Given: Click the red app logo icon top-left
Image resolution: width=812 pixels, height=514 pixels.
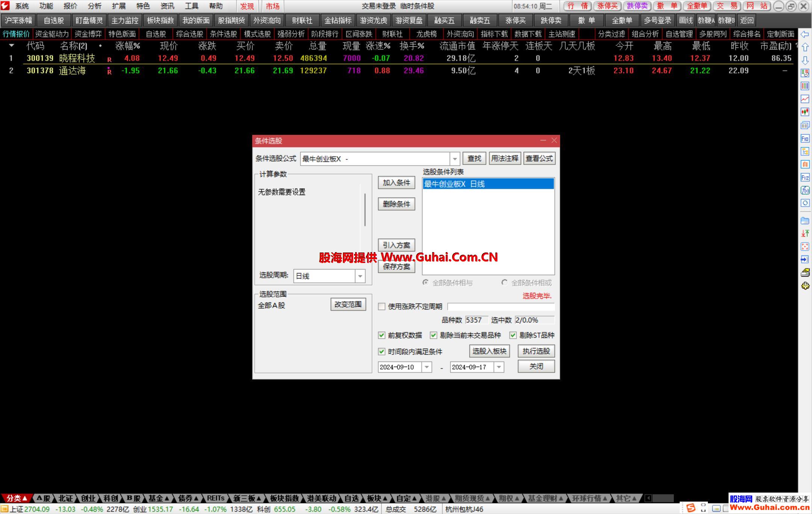Looking at the screenshot, I should coord(5,6).
